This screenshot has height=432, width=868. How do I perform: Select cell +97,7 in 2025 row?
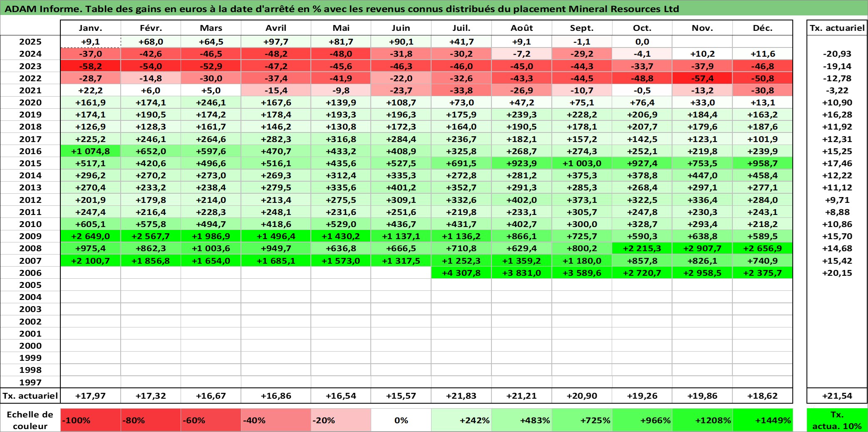click(276, 42)
